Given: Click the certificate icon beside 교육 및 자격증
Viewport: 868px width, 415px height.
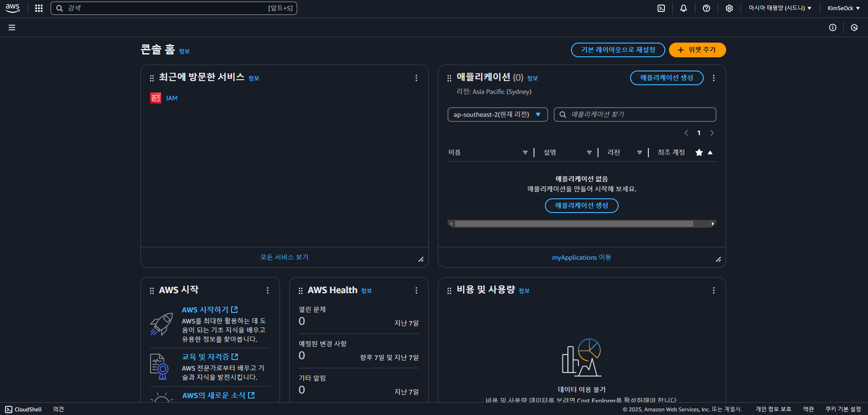Looking at the screenshot, I should pyautogui.click(x=159, y=367).
